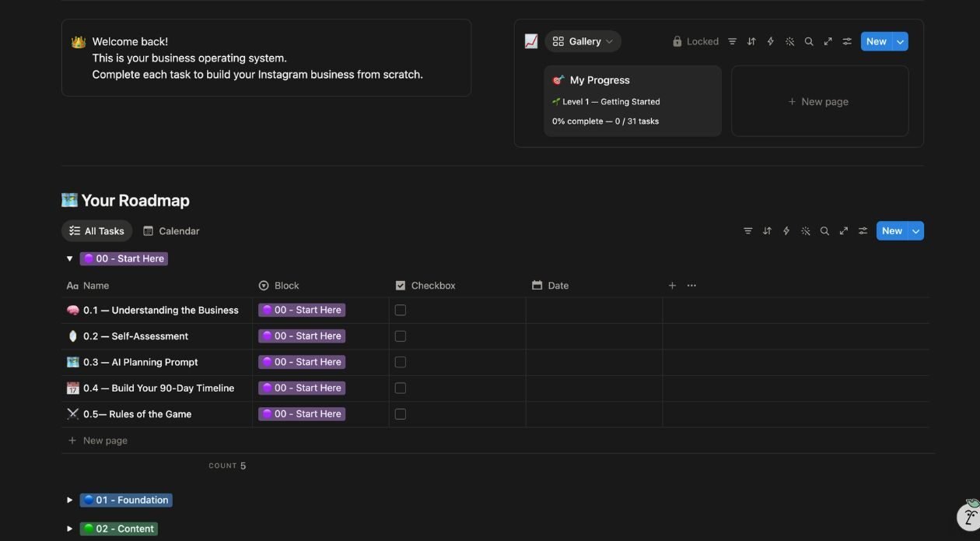This screenshot has height=541, width=980.
Task: Select the All Tasks tab
Action: click(x=96, y=231)
